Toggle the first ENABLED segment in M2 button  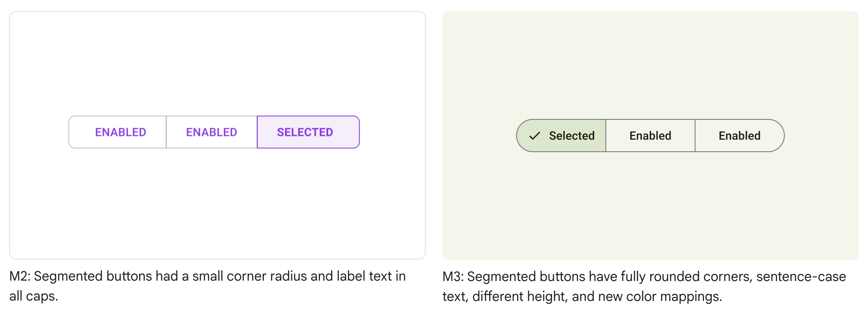coord(120,132)
